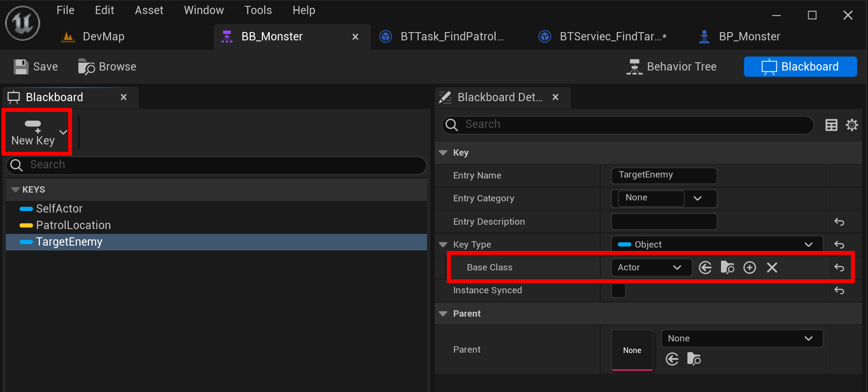Collapse the Key section
This screenshot has width=868, height=392.
tap(443, 153)
